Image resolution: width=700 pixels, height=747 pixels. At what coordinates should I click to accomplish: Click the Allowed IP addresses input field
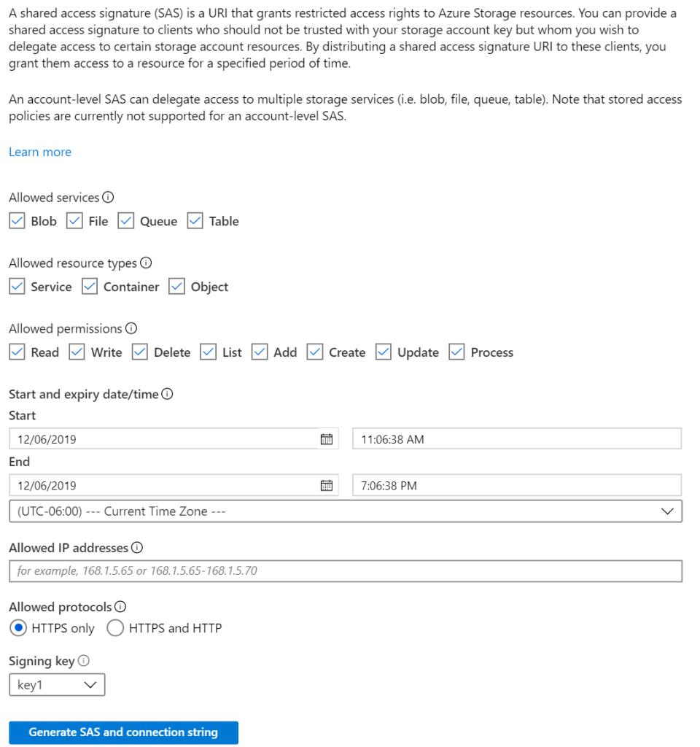tap(346, 571)
